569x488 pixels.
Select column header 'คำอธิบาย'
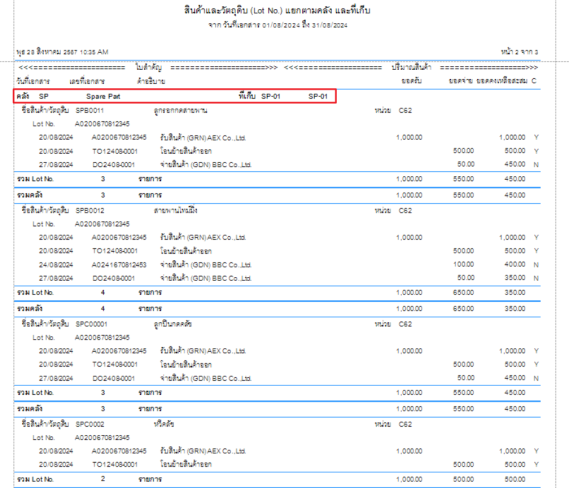[x=151, y=81]
